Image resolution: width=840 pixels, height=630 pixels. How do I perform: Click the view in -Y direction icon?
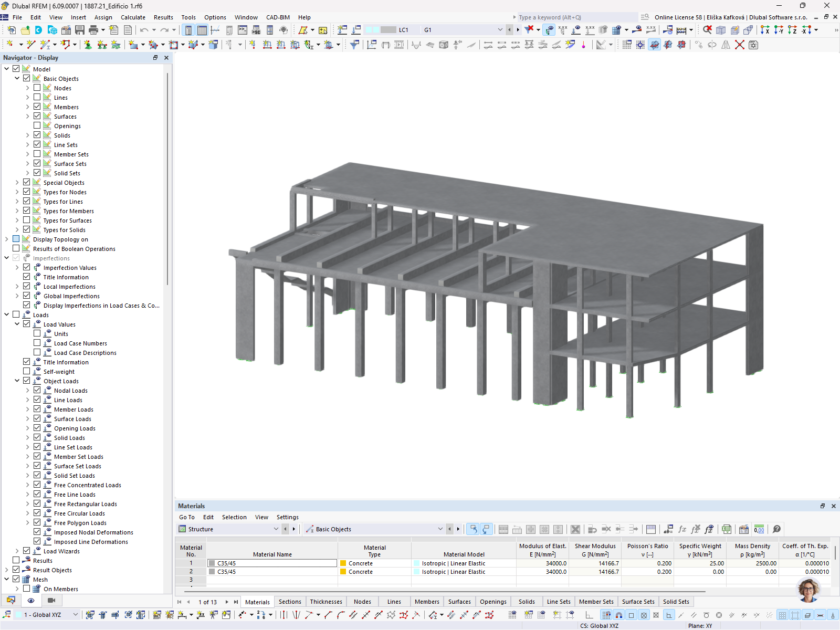coord(779,30)
